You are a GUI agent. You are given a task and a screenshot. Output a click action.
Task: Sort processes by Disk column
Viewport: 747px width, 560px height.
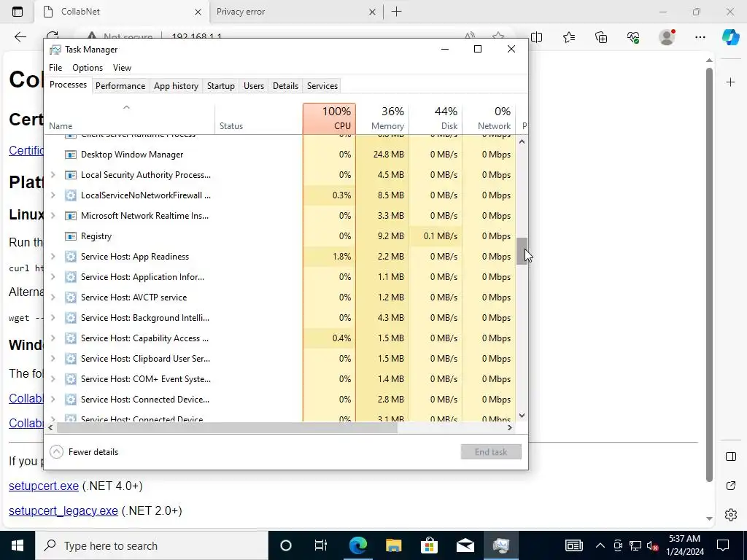pos(436,119)
